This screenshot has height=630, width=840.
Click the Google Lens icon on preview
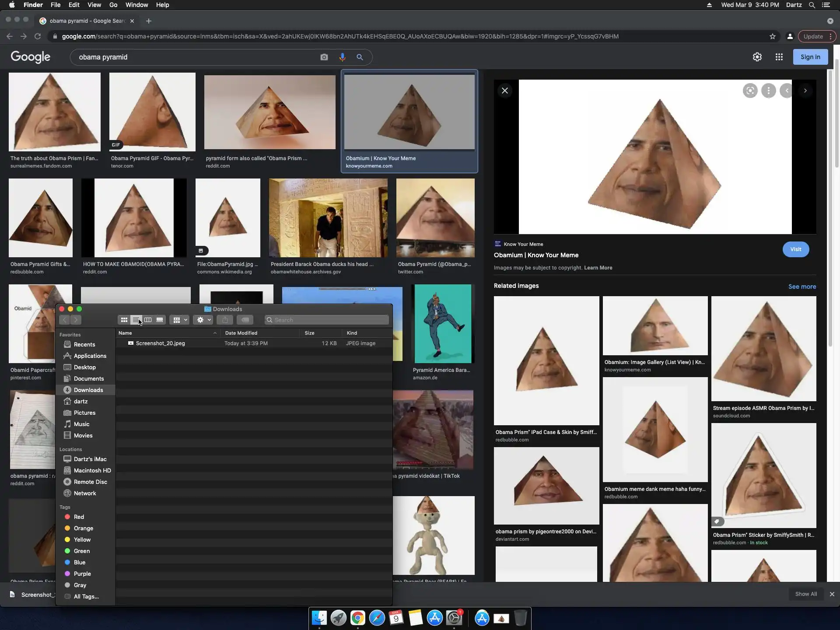pyautogui.click(x=750, y=91)
